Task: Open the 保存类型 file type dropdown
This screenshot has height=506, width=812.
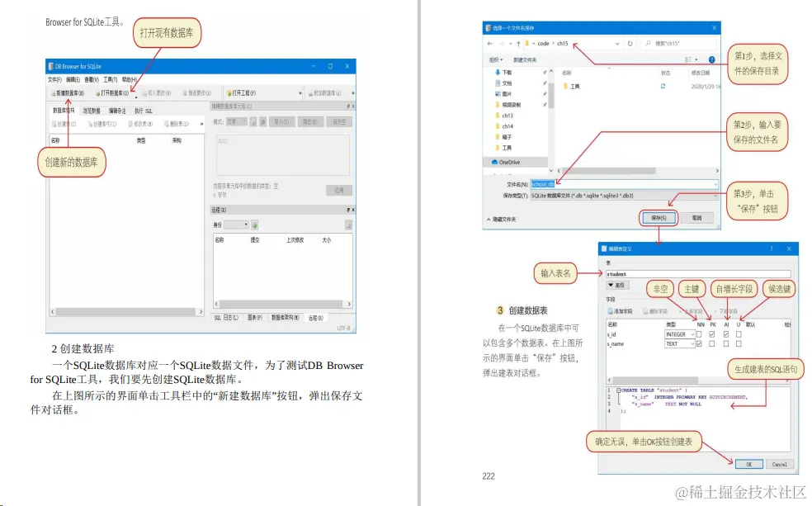Action: point(624,196)
